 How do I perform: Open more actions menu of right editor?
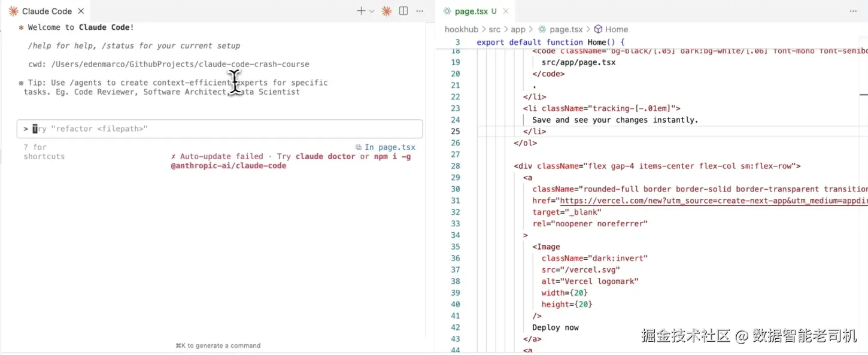click(853, 11)
